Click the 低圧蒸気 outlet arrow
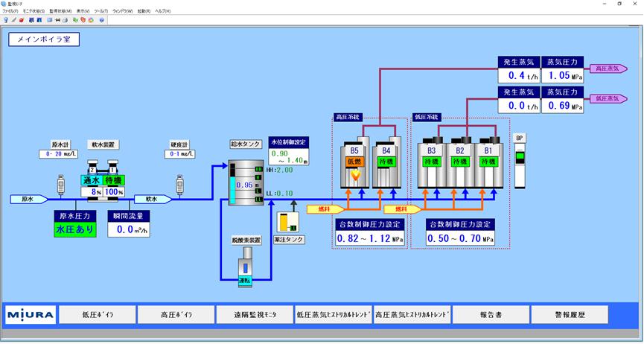Viewport: 644px width, 344px height. click(x=609, y=98)
